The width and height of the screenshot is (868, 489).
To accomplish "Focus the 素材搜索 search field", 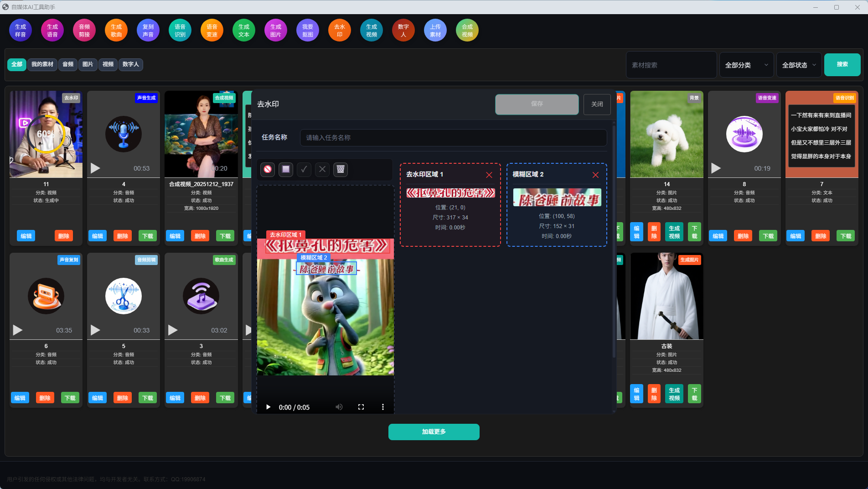I will 671,65.
